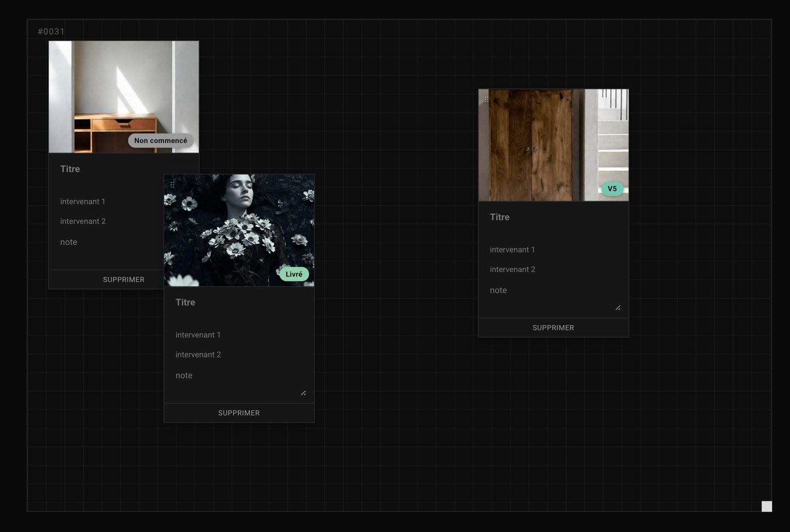Click drag handle on V5 card

(x=487, y=99)
